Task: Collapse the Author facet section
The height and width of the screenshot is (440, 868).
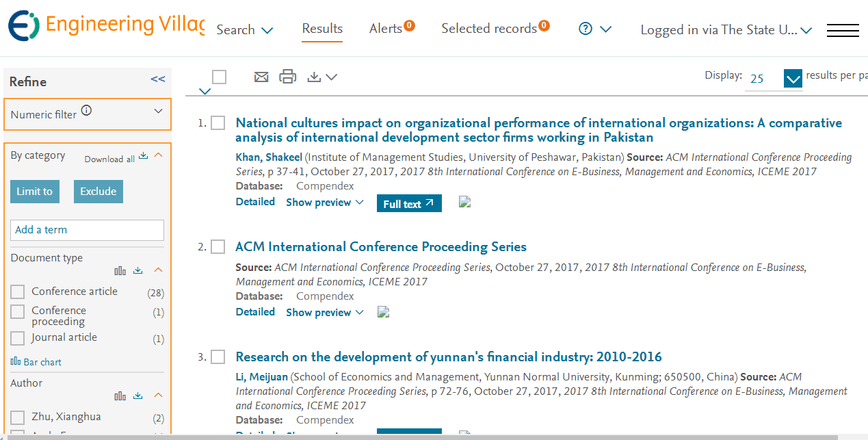Action: [158, 396]
